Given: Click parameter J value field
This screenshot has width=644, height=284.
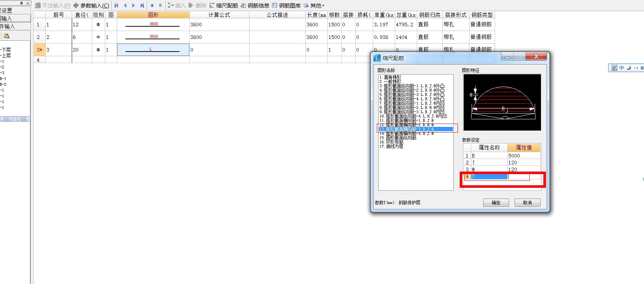Looking at the screenshot, I should tap(524, 163).
